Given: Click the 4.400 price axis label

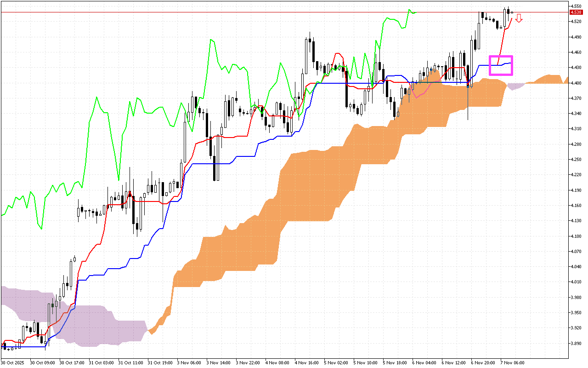Looking at the screenshot, I should click(x=575, y=83).
